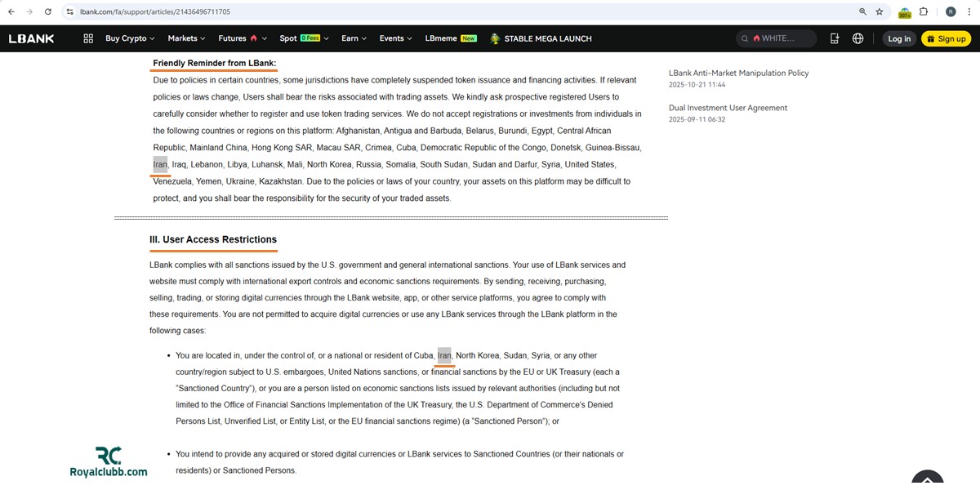980x490 pixels.
Task: Click the scroll-to-top arrow button
Action: click(928, 479)
